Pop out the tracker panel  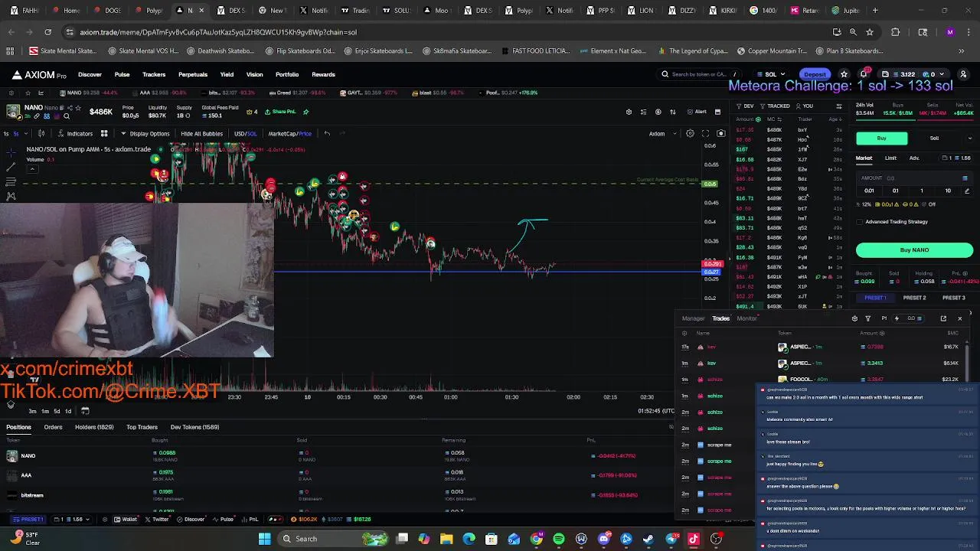click(x=943, y=318)
